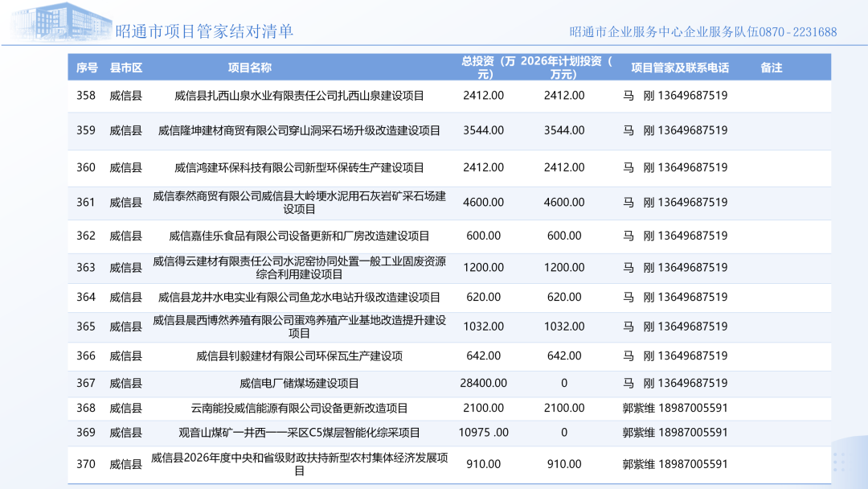The height and width of the screenshot is (489, 868).
Task: Select project 威信隆坤建材商贸 穿山洞采石场升级改造
Action: coord(299,131)
